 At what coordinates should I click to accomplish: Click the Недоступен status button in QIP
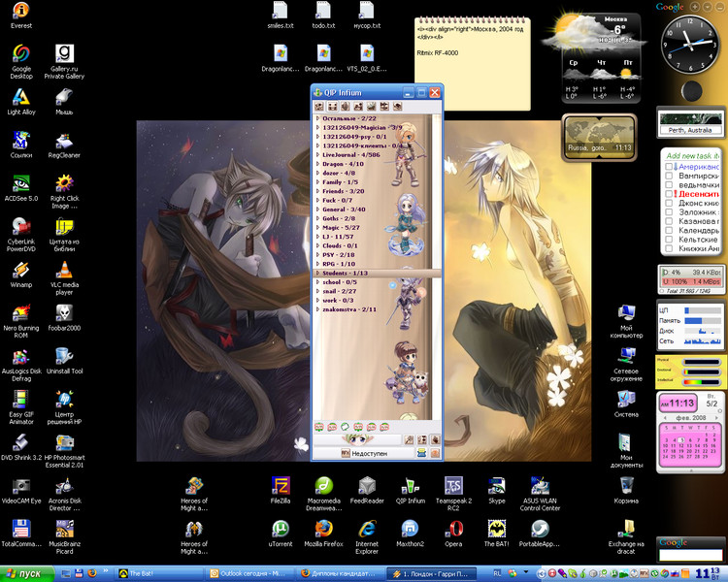(364, 453)
